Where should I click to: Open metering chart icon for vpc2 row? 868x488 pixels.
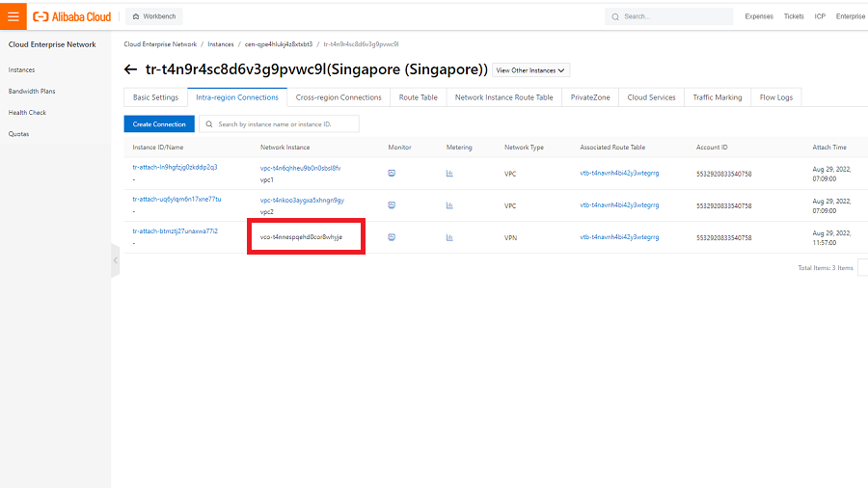click(x=449, y=204)
